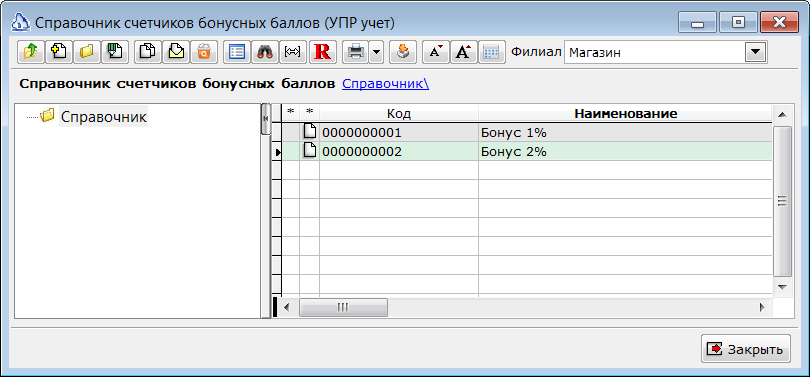This screenshot has width=810, height=377.
Task: Add a new record with the plus-document icon
Action: point(58,52)
